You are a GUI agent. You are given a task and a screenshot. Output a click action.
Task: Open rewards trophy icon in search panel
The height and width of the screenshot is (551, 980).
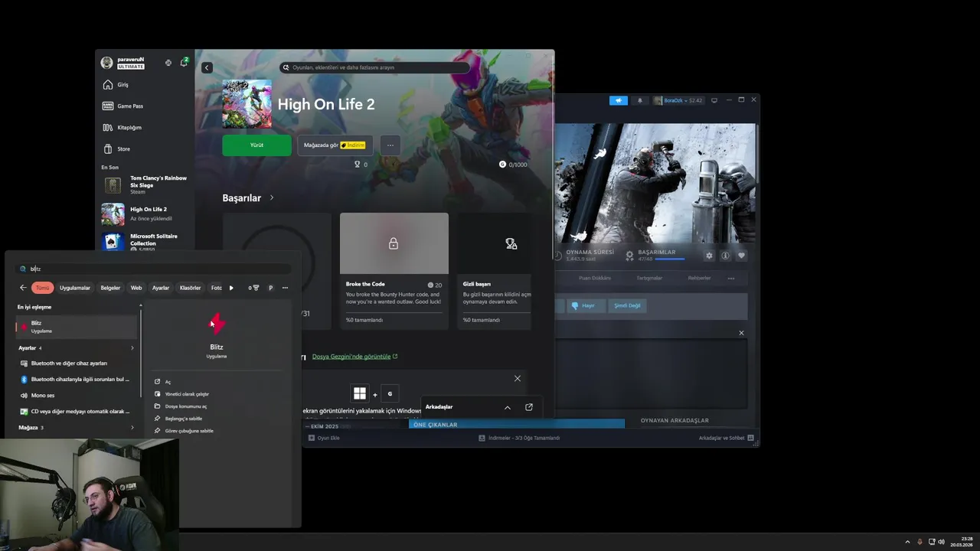tap(253, 288)
